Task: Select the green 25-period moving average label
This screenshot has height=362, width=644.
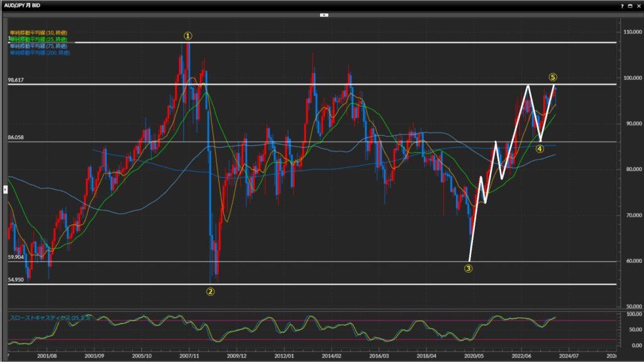Action: [x=38, y=40]
